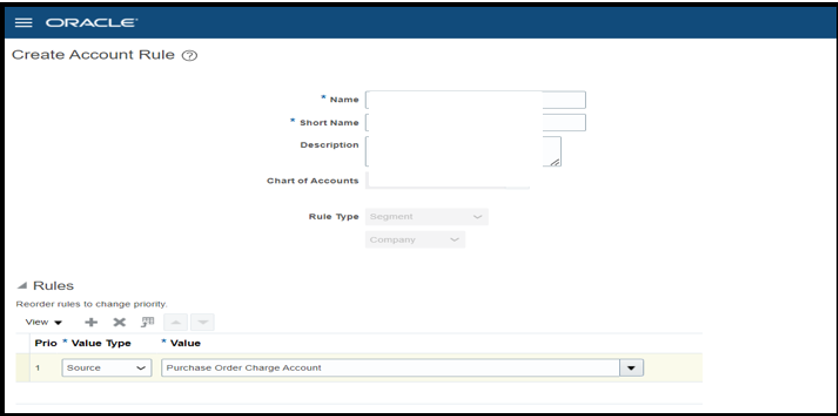The width and height of the screenshot is (838, 416).
Task: Open the Segment rule type dropdown
Action: (x=426, y=217)
